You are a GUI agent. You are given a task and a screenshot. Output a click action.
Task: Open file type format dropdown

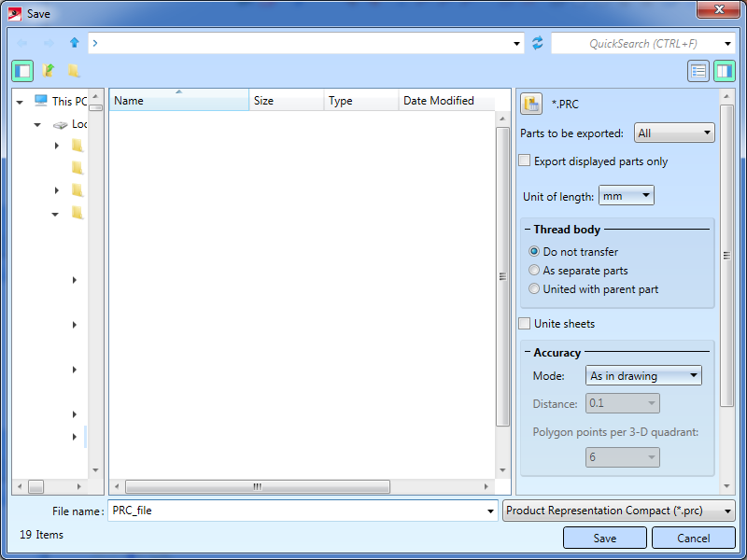(619, 511)
